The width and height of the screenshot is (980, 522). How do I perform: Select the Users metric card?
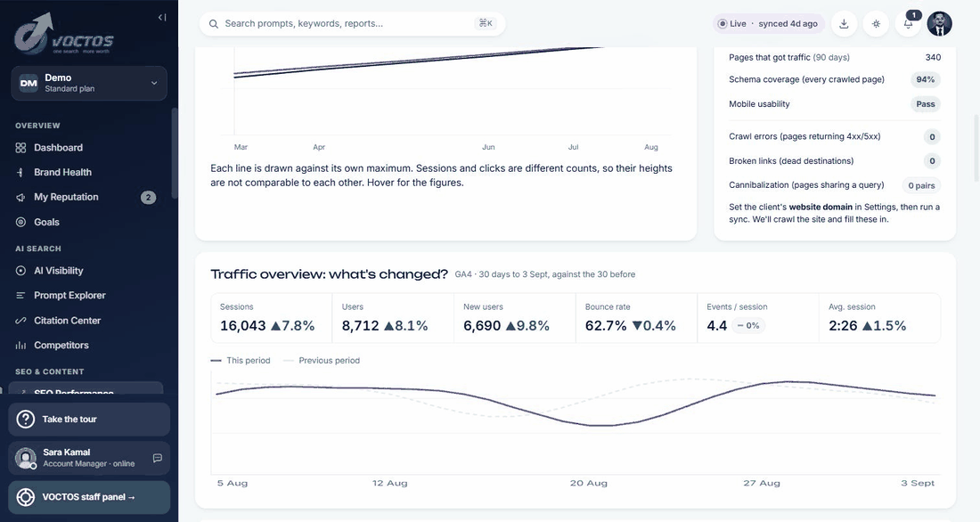(x=393, y=318)
